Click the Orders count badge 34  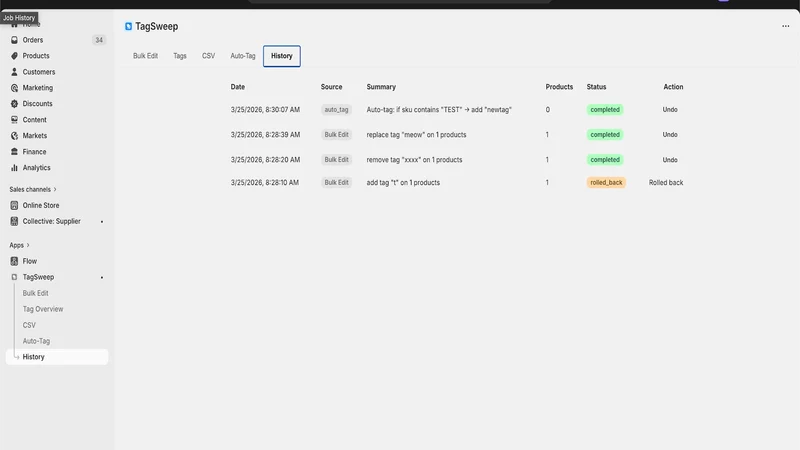click(99, 40)
